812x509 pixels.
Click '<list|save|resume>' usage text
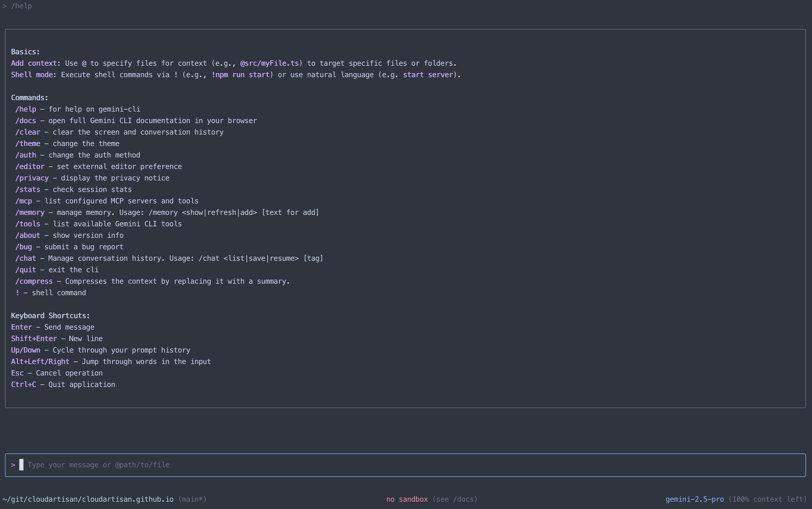[261, 258]
